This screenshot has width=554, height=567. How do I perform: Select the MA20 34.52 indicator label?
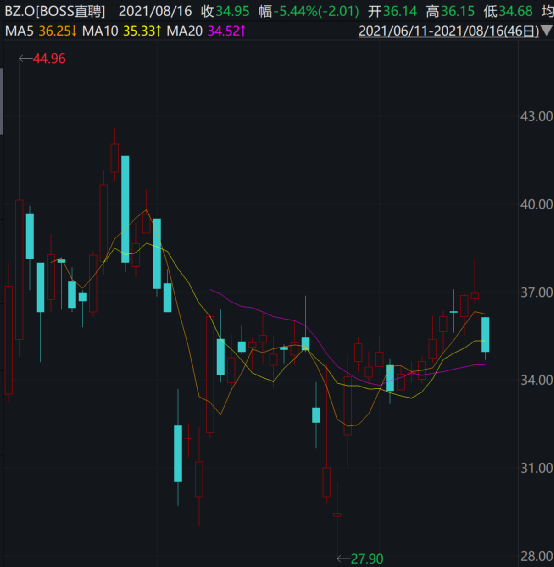206,31
